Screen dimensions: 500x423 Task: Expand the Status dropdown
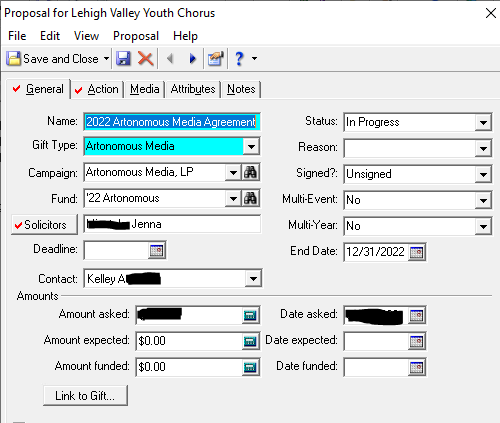click(x=483, y=122)
